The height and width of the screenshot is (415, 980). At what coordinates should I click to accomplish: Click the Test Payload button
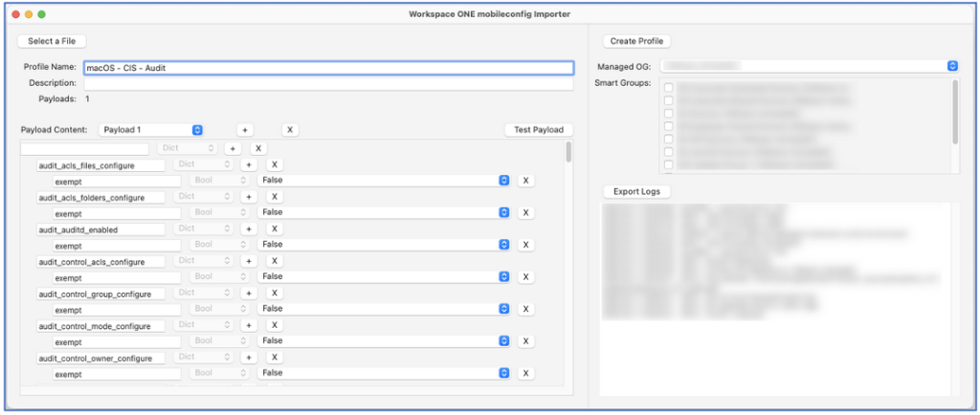(x=539, y=130)
